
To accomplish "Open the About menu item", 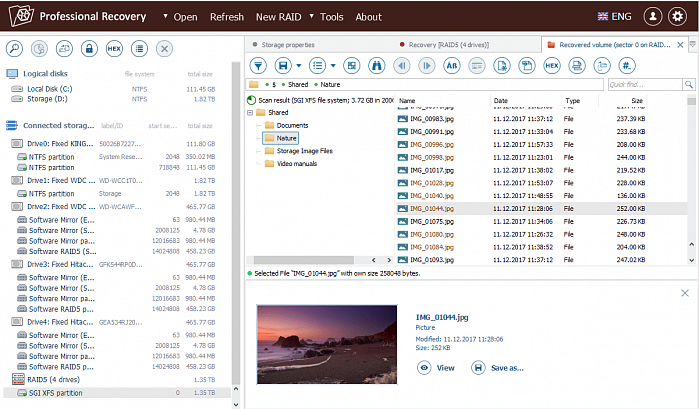I will coord(369,17).
